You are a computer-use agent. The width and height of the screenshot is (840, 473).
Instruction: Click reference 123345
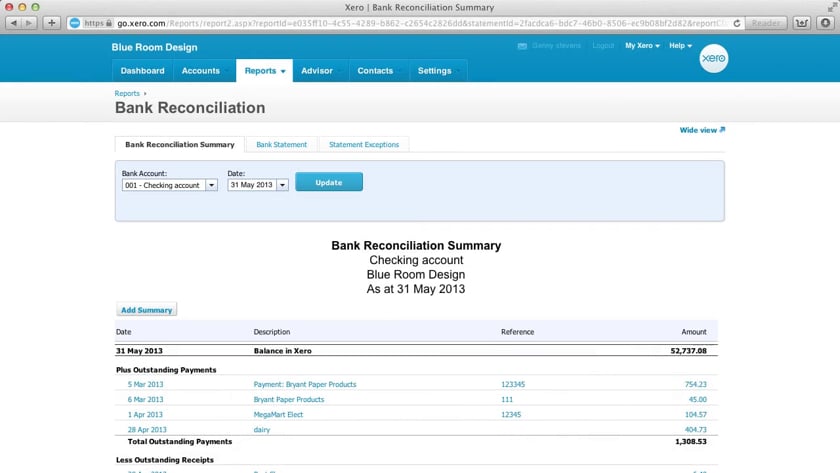point(513,385)
